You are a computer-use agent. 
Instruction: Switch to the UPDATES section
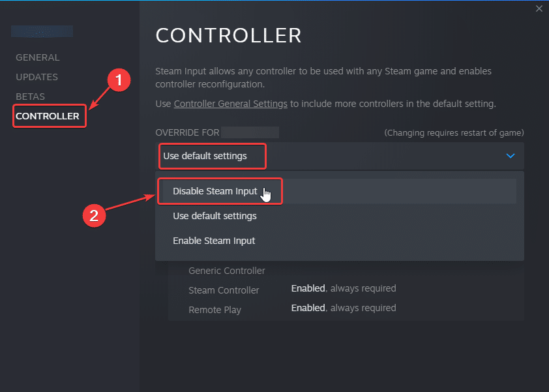(x=37, y=77)
